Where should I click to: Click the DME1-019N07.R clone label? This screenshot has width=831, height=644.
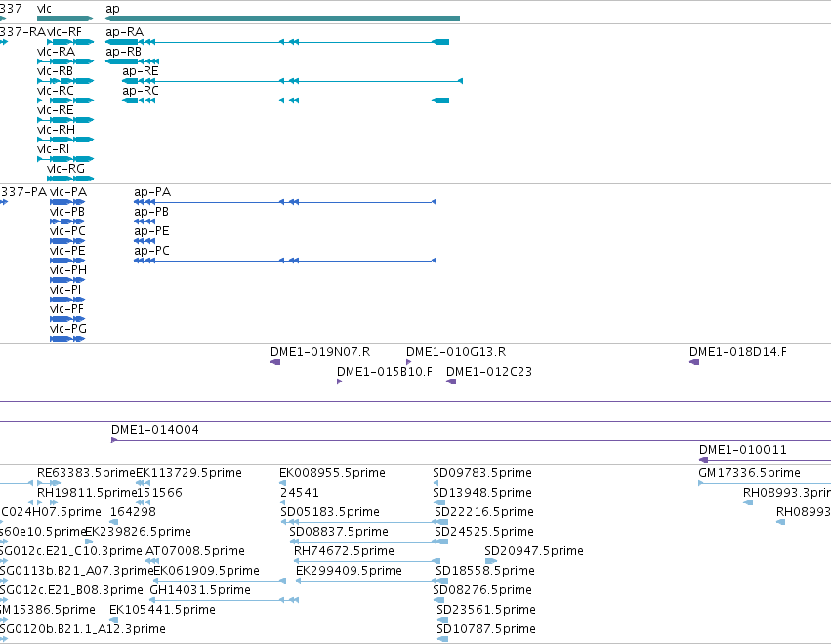click(320, 352)
